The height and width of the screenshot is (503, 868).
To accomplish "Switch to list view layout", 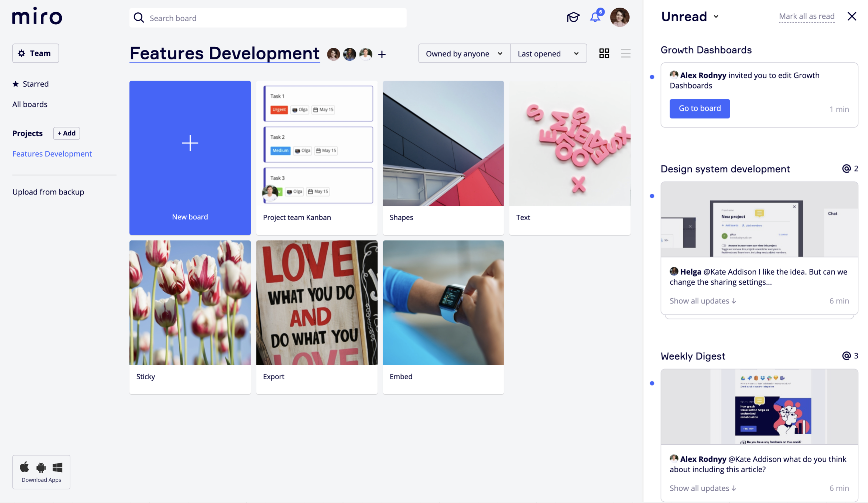I will 626,53.
